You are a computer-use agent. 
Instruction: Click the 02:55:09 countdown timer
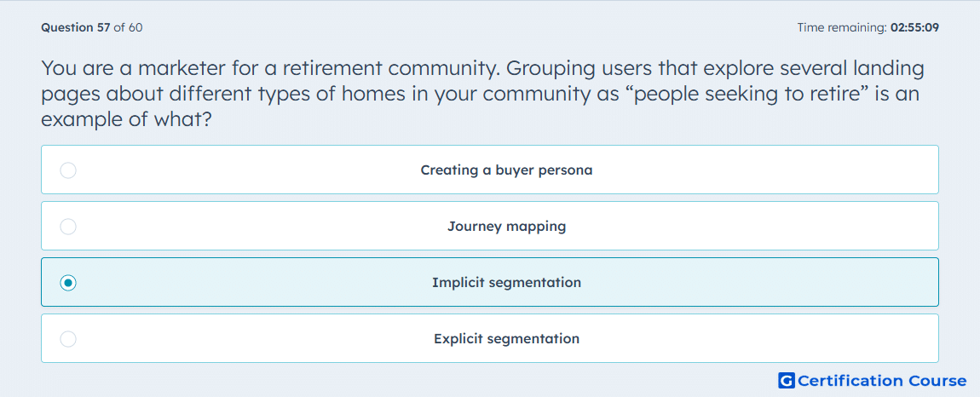(x=914, y=27)
